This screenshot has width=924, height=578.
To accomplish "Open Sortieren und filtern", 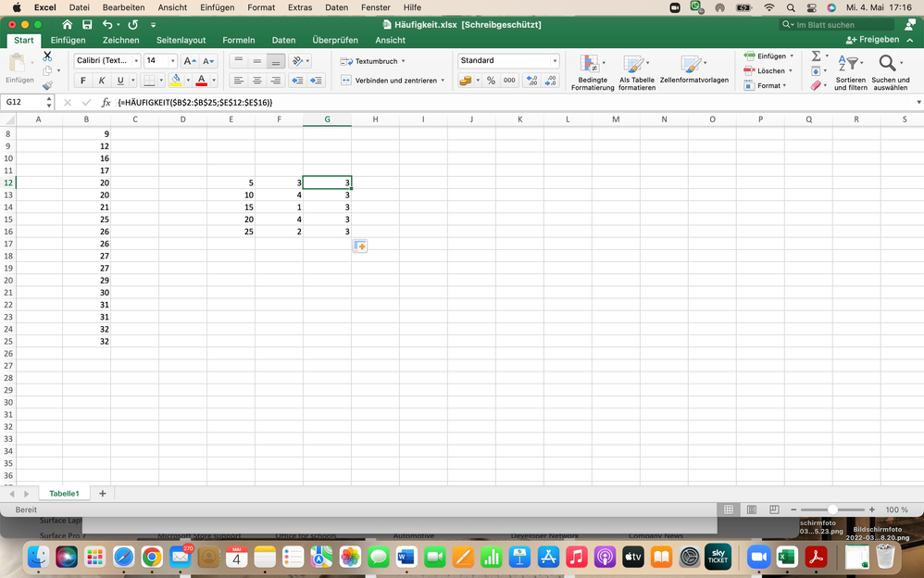I will pyautogui.click(x=850, y=72).
